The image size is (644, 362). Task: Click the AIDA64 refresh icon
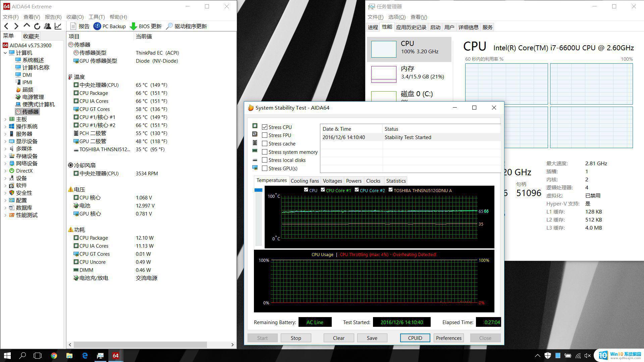37,26
